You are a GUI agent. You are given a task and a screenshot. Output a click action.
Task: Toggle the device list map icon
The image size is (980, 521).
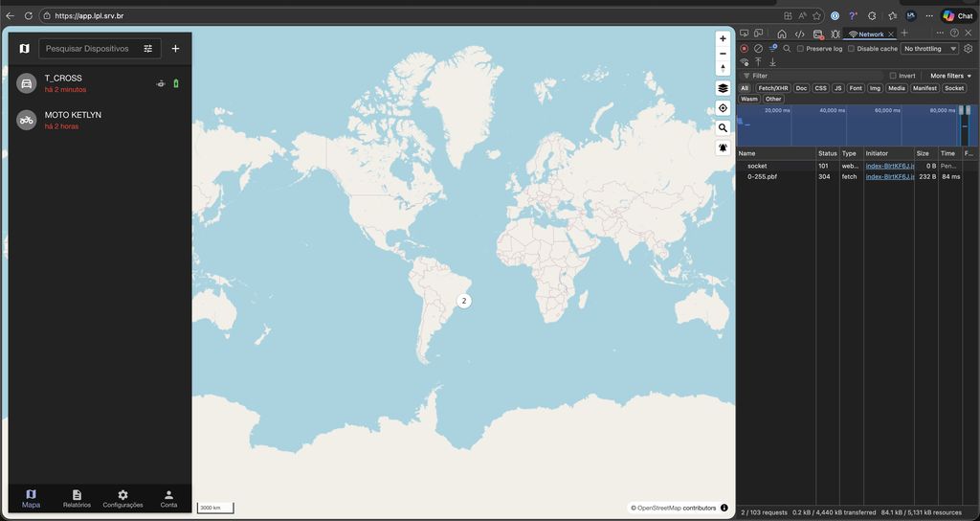(x=24, y=48)
